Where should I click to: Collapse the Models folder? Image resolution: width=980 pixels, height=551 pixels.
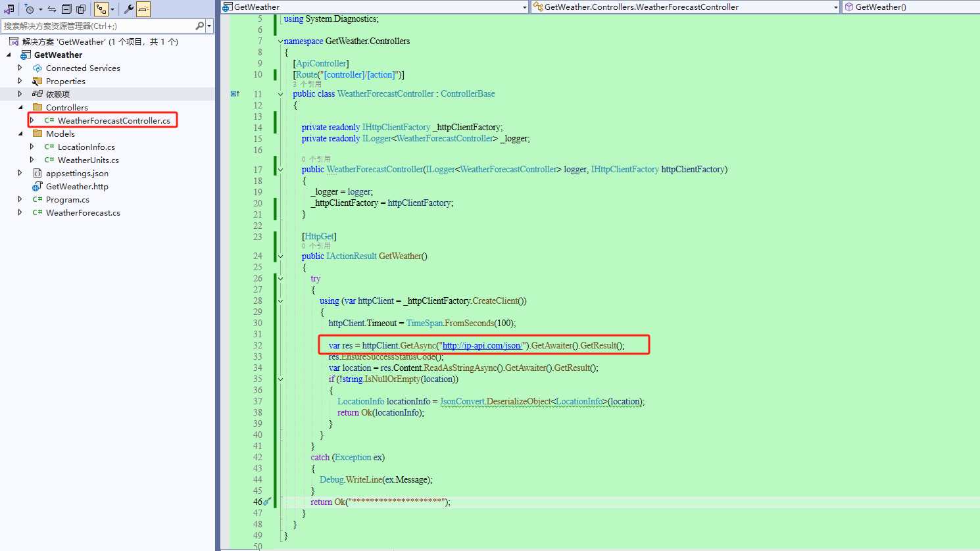20,133
